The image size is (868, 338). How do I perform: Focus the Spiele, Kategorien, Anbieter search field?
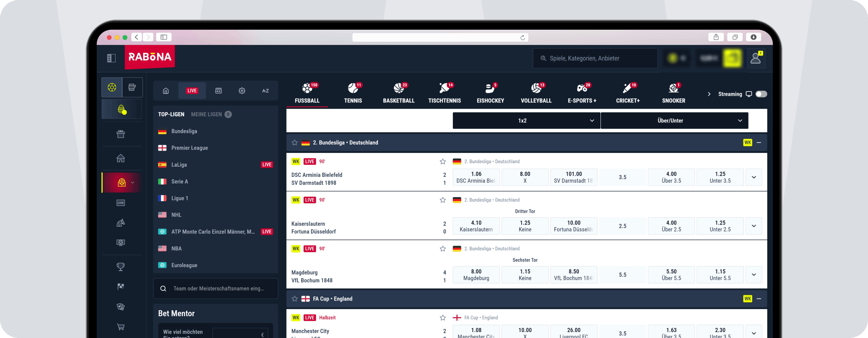(x=595, y=58)
